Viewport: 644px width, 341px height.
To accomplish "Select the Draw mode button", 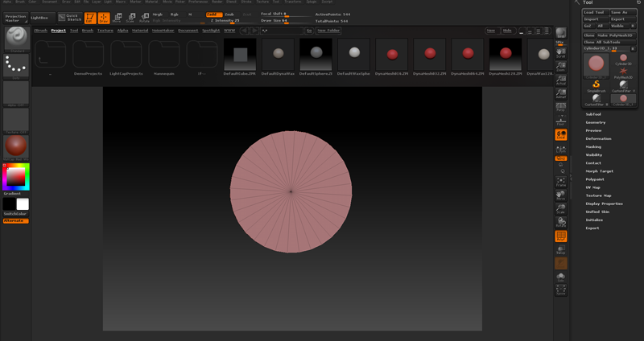I will coord(103,17).
